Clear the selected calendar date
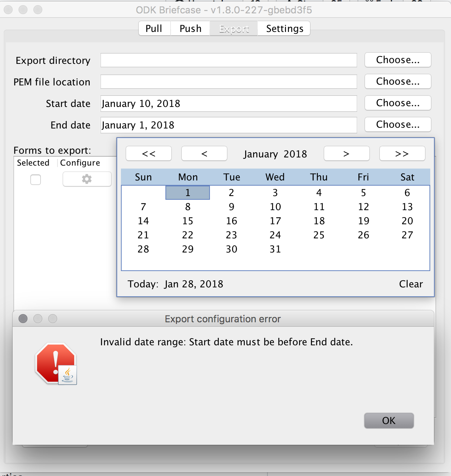 click(411, 284)
